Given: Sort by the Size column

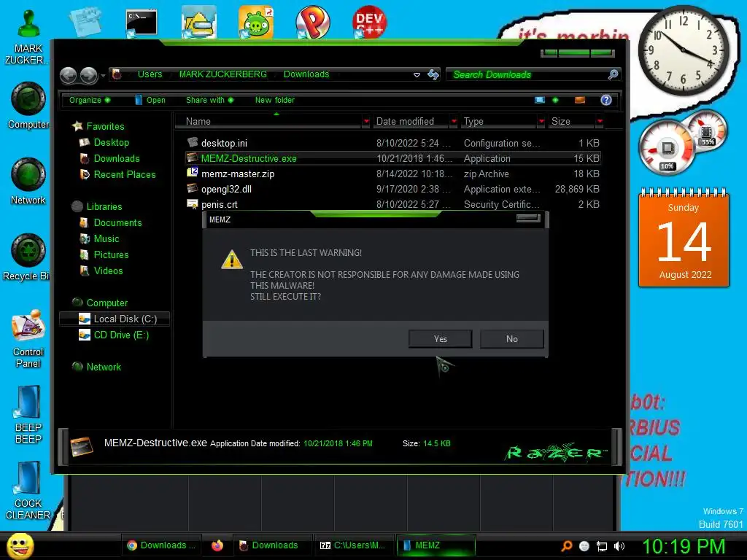Looking at the screenshot, I should (x=570, y=122).
